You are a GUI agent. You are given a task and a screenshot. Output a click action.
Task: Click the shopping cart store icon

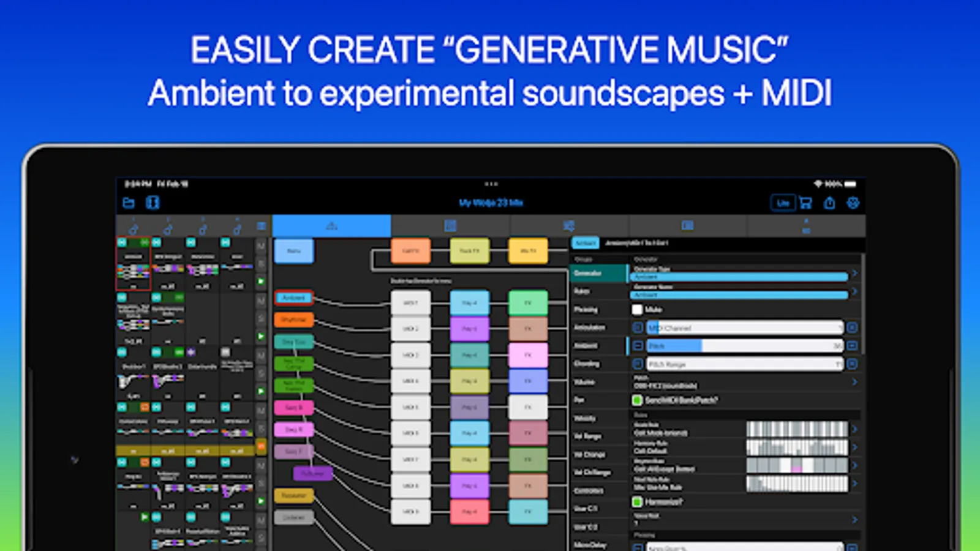(x=805, y=203)
